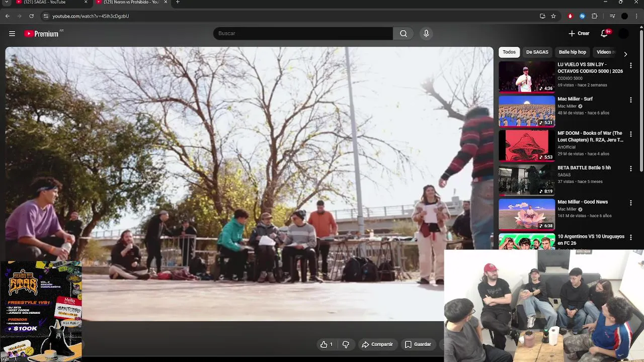
Task: Open the blue extension icon in toolbar
Action: click(x=582, y=16)
